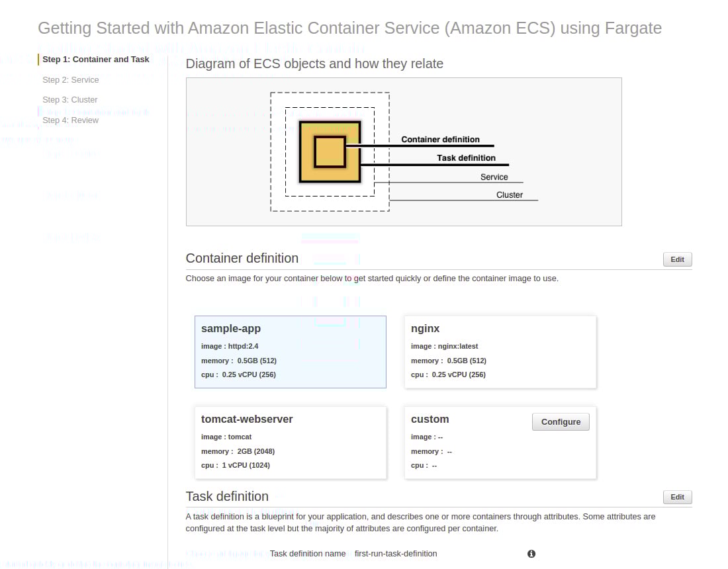Click the Container definition diagram label
The height and width of the screenshot is (569, 728).
click(440, 139)
